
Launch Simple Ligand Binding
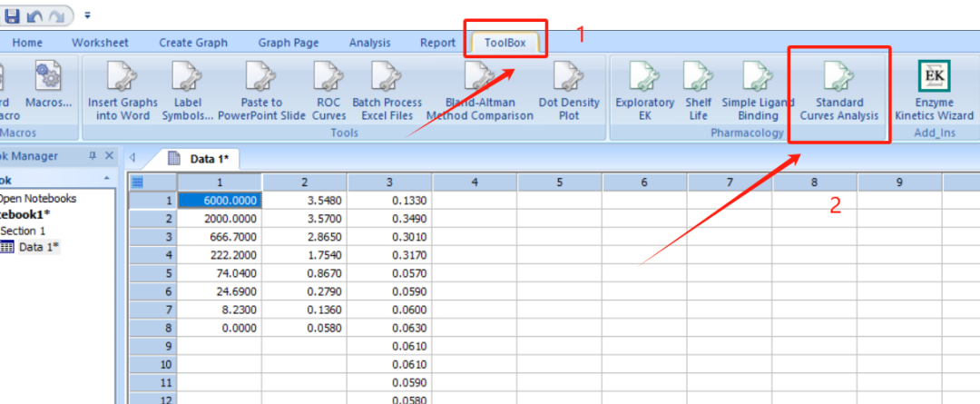(758, 91)
